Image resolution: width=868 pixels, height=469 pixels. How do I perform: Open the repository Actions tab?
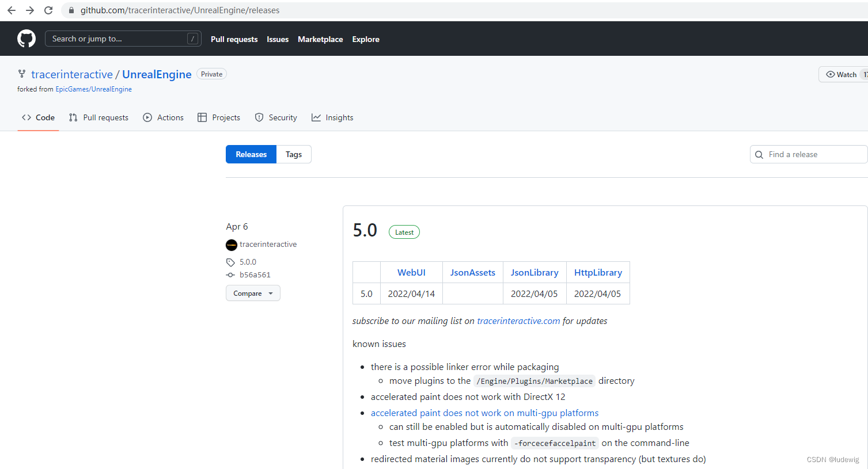[x=163, y=117]
